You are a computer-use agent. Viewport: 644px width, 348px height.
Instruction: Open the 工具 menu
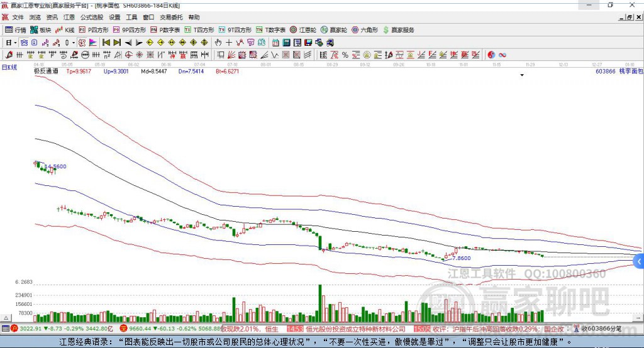tap(131, 17)
